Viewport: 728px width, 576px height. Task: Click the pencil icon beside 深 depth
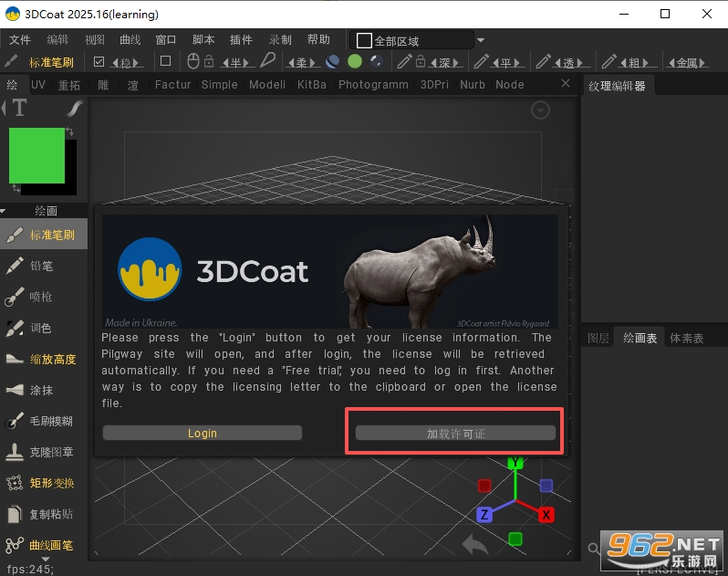404,61
